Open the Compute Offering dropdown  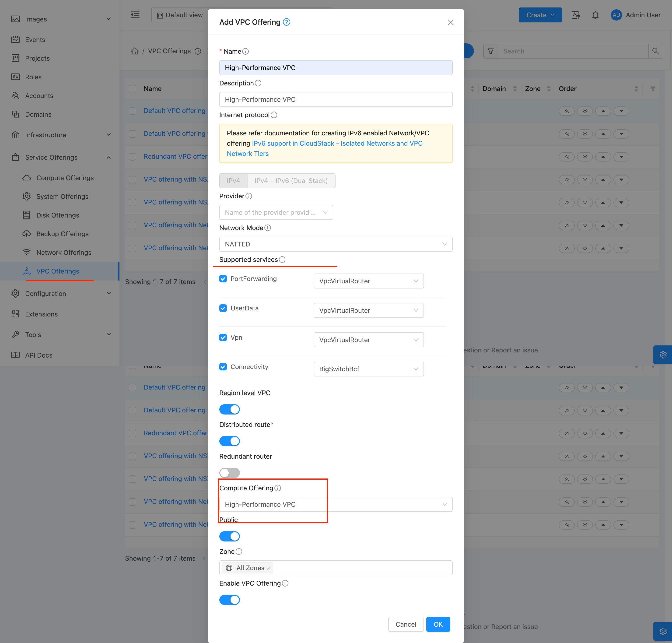tap(336, 505)
